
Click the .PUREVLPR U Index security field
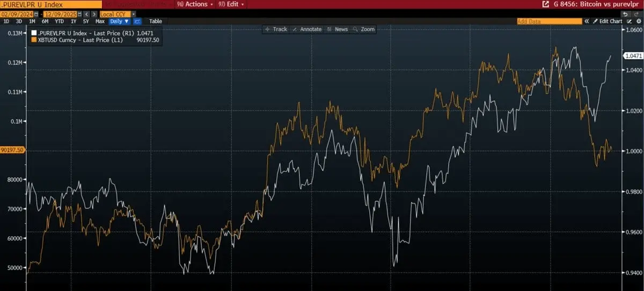pos(51,4)
